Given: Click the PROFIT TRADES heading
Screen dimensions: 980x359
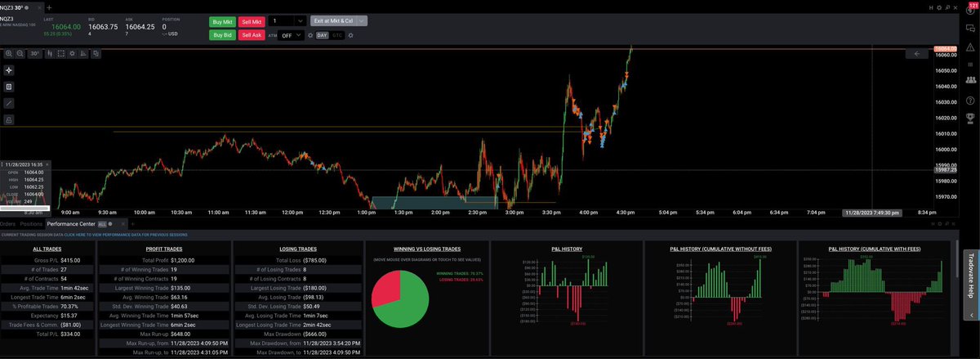Looking at the screenshot, I should [x=163, y=248].
